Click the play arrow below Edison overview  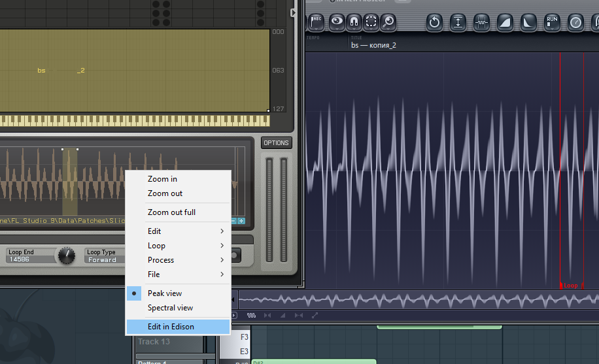click(x=234, y=315)
